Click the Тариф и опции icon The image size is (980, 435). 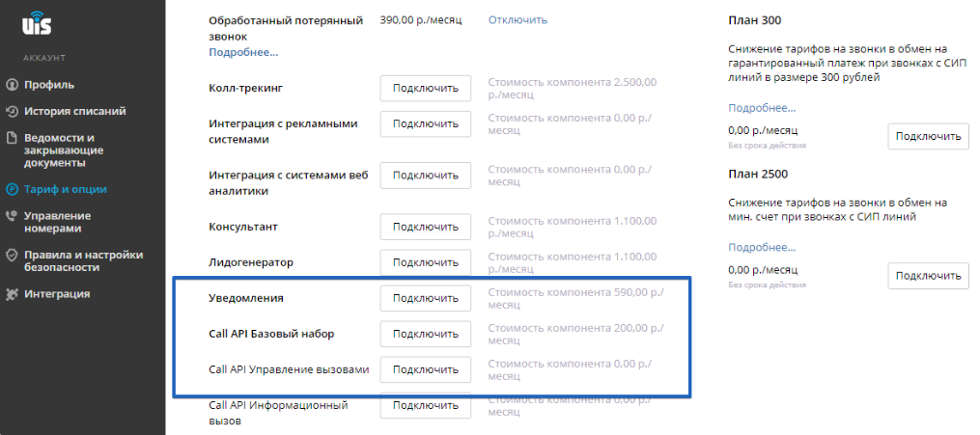tap(12, 189)
